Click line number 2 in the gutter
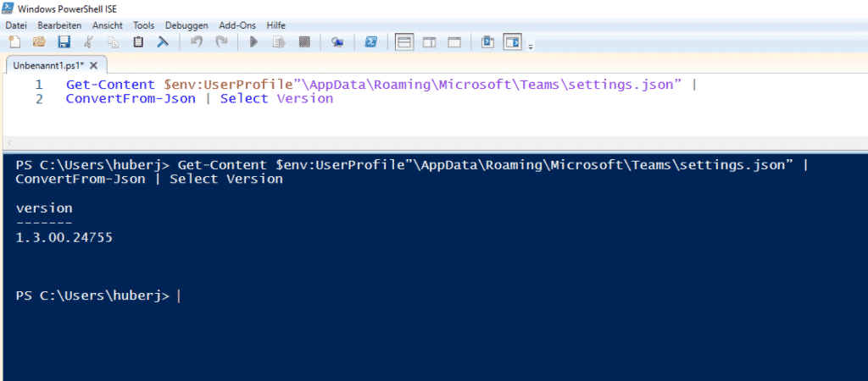The width and height of the screenshot is (868, 381). pos(39,99)
